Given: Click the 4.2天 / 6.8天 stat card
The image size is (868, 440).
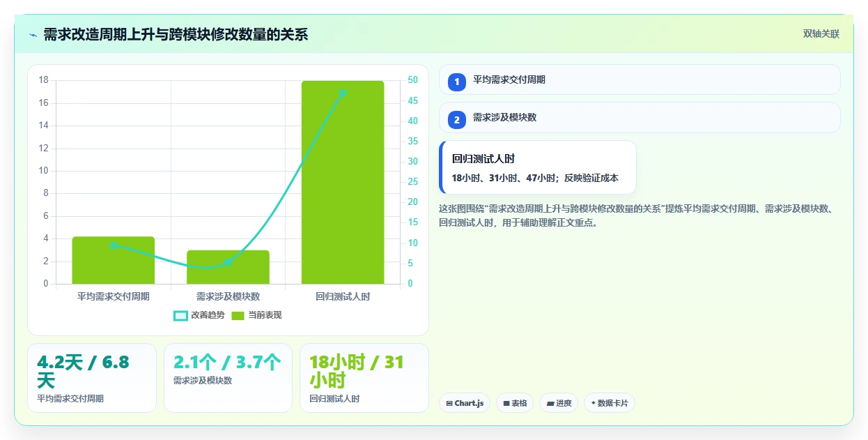Looking at the screenshot, I should [x=92, y=378].
